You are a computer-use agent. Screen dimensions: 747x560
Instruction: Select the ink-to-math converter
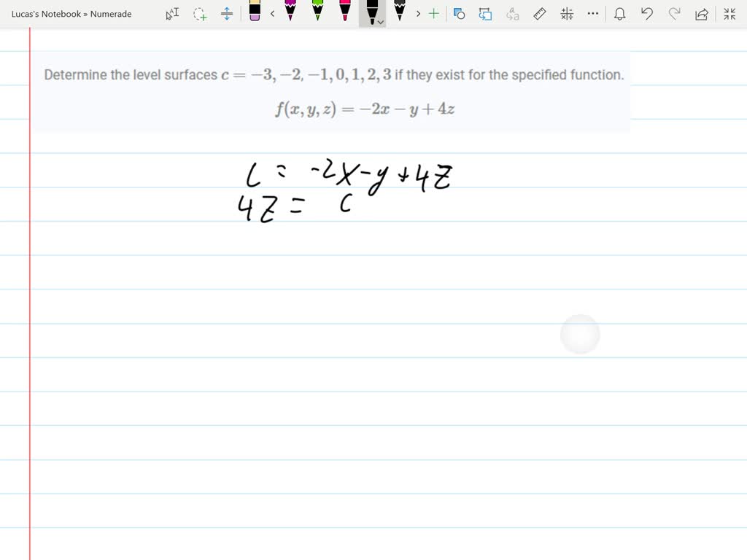(x=566, y=13)
